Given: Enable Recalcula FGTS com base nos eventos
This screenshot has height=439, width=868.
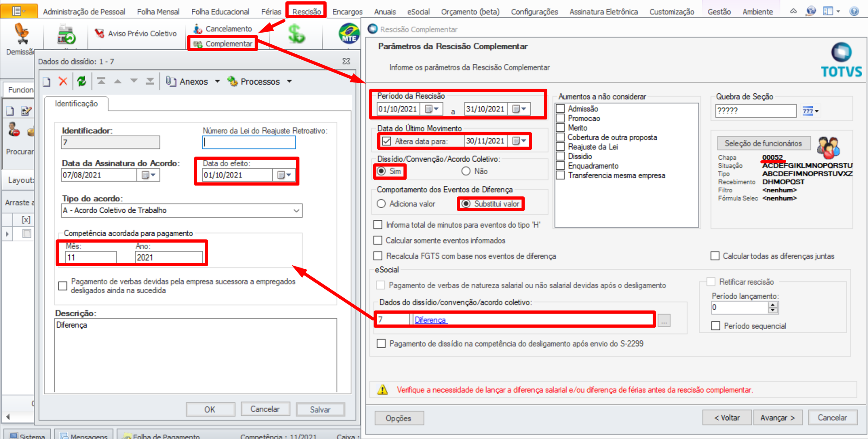Looking at the screenshot, I should 378,256.
